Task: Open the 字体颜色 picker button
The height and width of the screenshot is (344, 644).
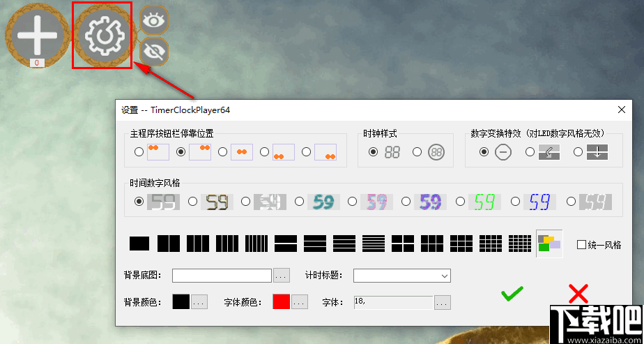Action: [300, 301]
